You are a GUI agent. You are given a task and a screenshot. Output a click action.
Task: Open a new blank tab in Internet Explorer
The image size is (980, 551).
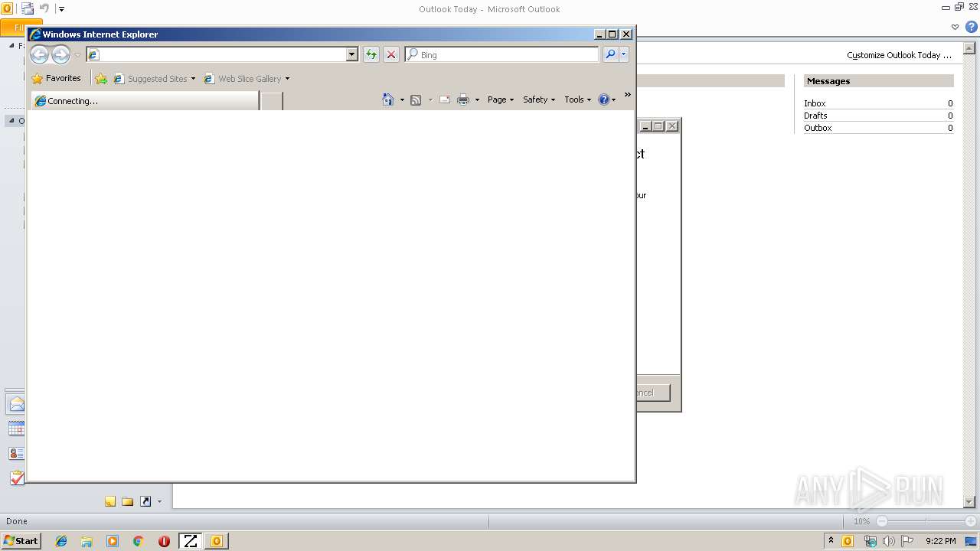pyautogui.click(x=272, y=100)
